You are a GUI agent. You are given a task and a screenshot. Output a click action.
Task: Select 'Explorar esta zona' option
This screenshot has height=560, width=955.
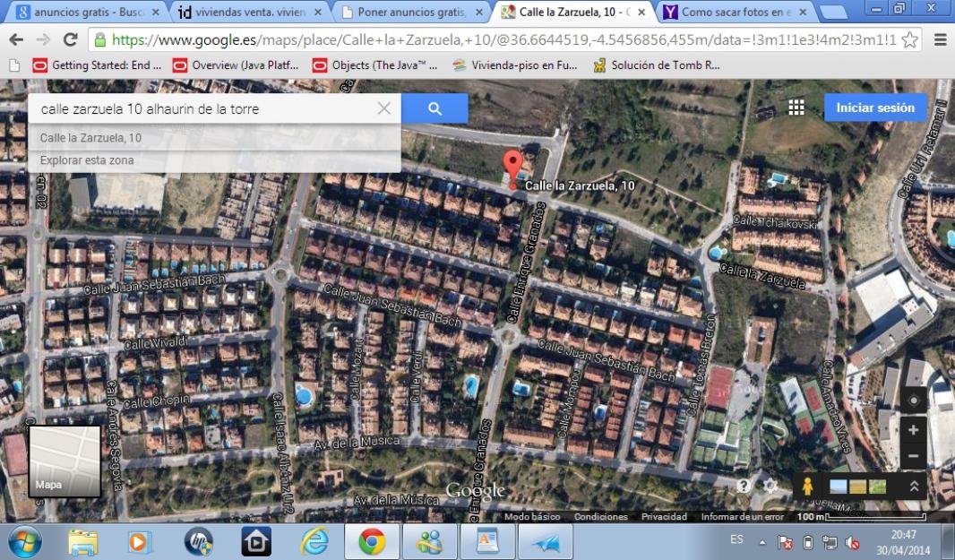214,160
